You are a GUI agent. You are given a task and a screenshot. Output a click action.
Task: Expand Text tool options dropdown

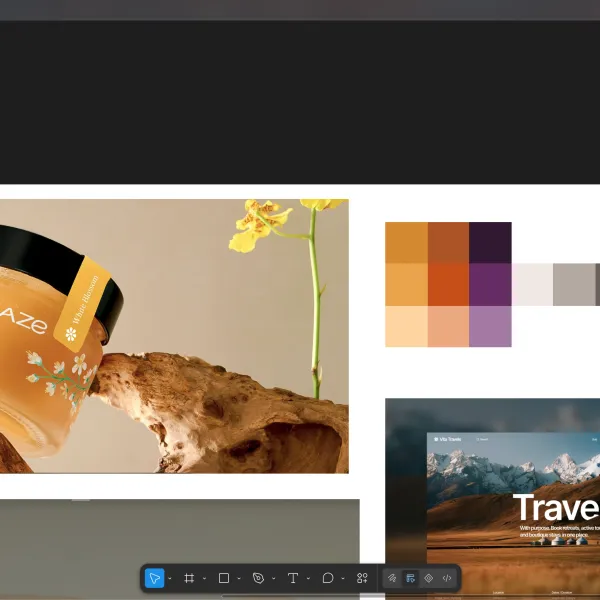308,578
